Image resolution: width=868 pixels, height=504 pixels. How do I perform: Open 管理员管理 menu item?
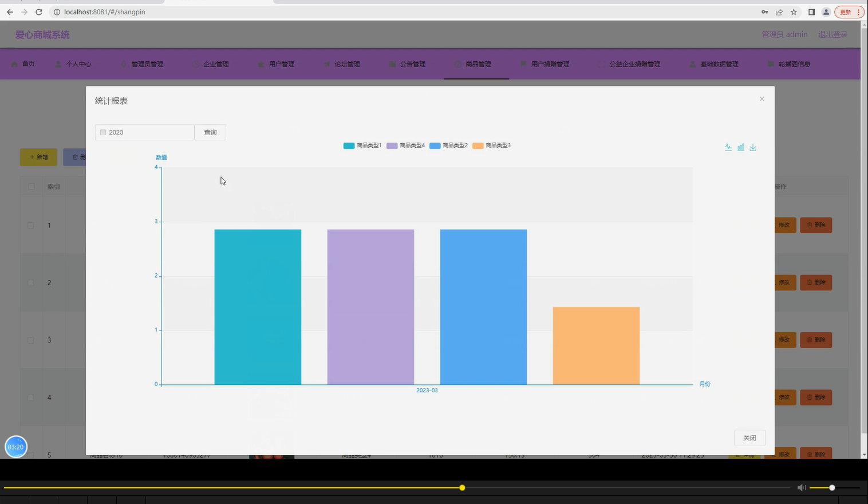coord(141,64)
